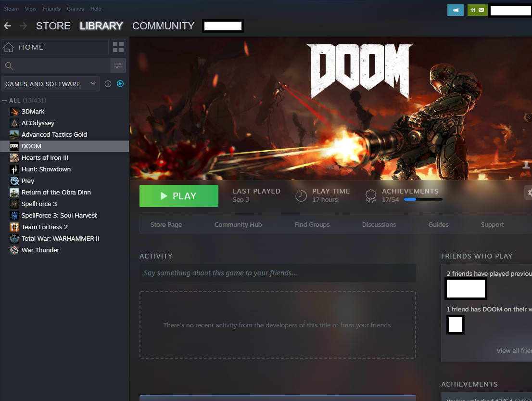This screenshot has width=532, height=401.
Task: Click 'Say something about this game' field
Action: [x=278, y=273]
